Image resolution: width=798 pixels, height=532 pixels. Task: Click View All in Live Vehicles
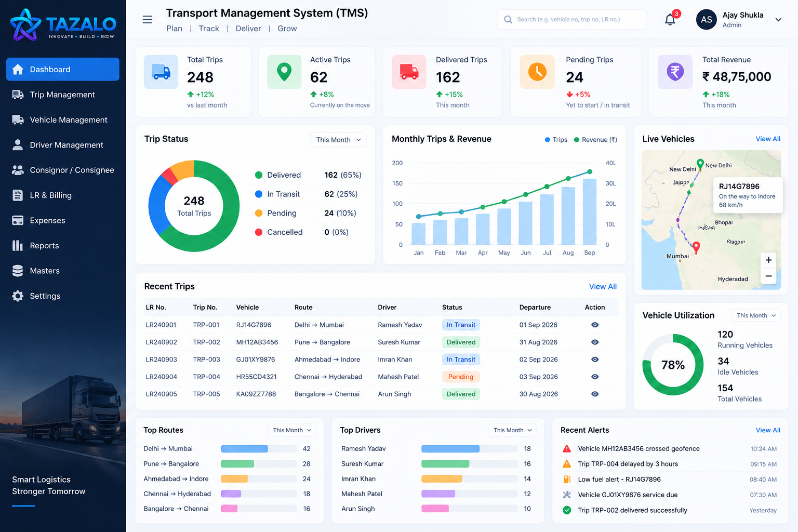tap(768, 139)
